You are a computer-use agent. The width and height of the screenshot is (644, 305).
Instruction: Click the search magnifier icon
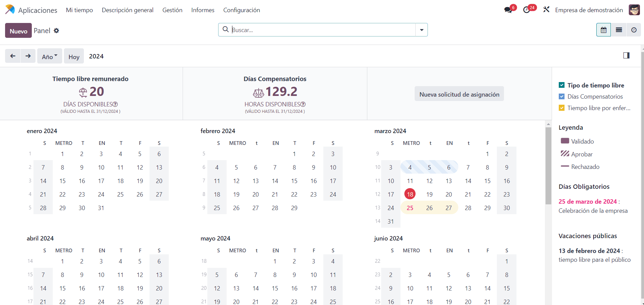point(226,30)
